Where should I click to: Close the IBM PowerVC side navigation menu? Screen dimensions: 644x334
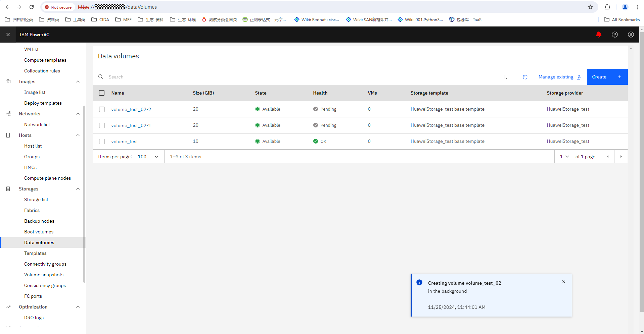click(8, 35)
